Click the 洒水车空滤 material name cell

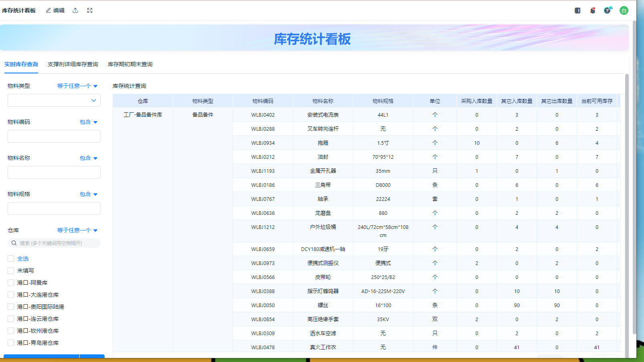(323, 333)
